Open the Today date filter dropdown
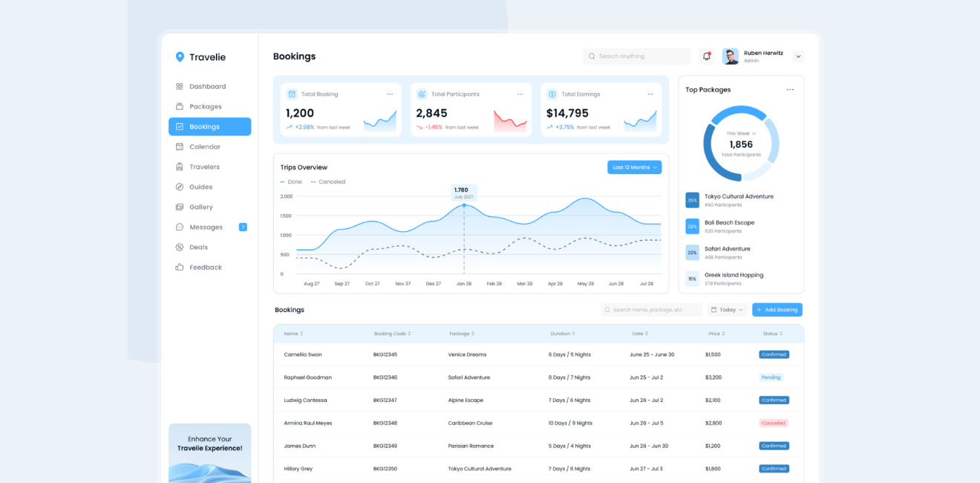The image size is (980, 483). [726, 309]
